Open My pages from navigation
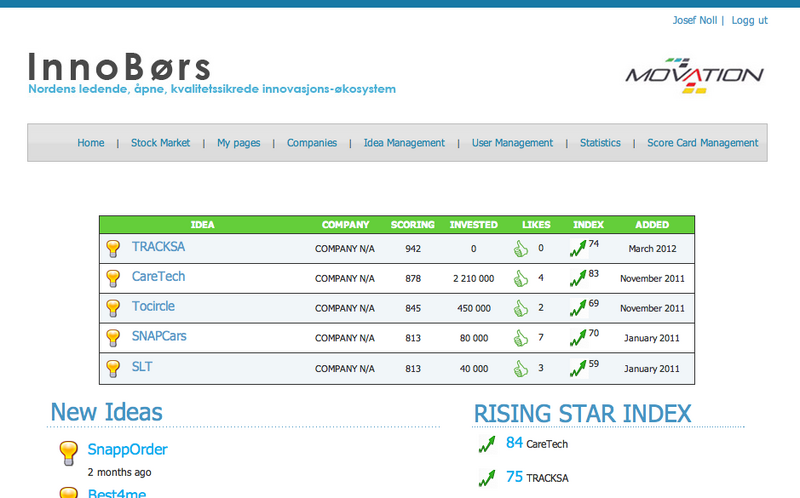This screenshot has width=800, height=498. 239,143
